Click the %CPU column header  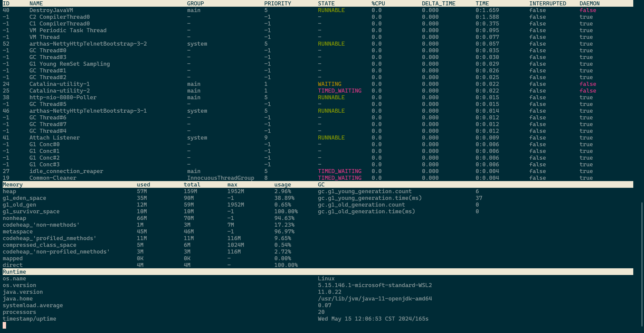(x=378, y=4)
